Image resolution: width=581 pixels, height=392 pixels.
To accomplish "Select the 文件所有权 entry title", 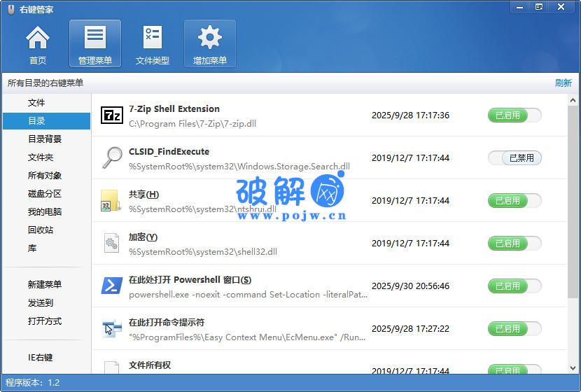I will click(150, 365).
